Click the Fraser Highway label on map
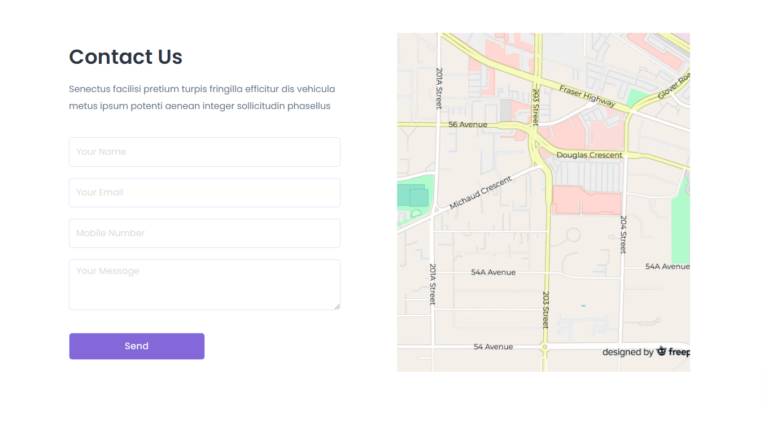Screen dimensions: 768x422 tap(587, 96)
